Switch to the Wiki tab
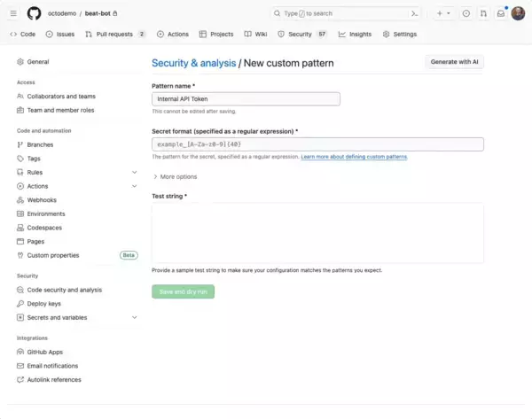 [256, 34]
